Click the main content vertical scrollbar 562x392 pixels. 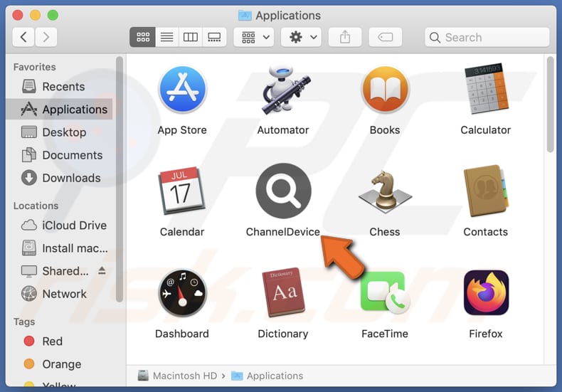[x=551, y=105]
